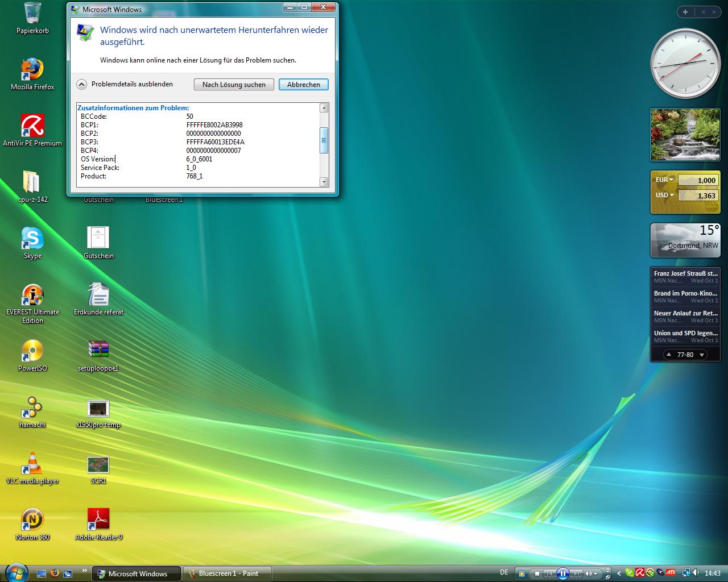Add gadget with sidebar plus button

pos(685,12)
